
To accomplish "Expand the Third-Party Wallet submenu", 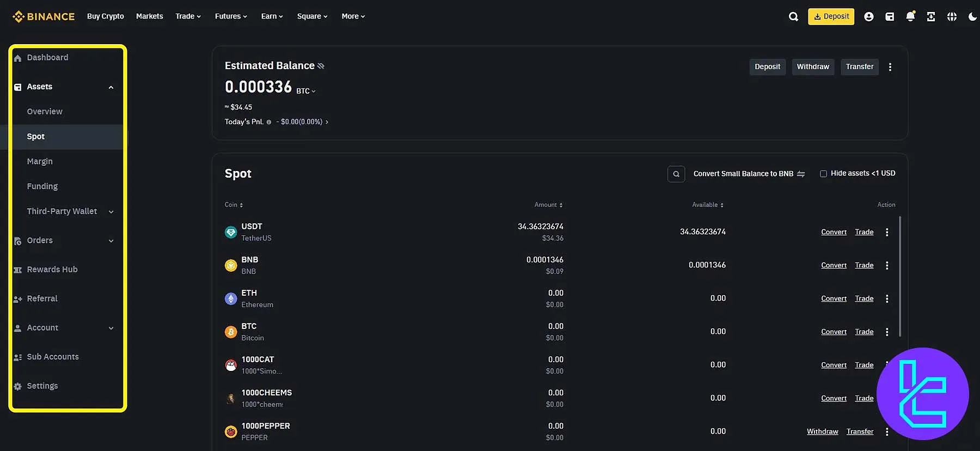I will pyautogui.click(x=111, y=211).
